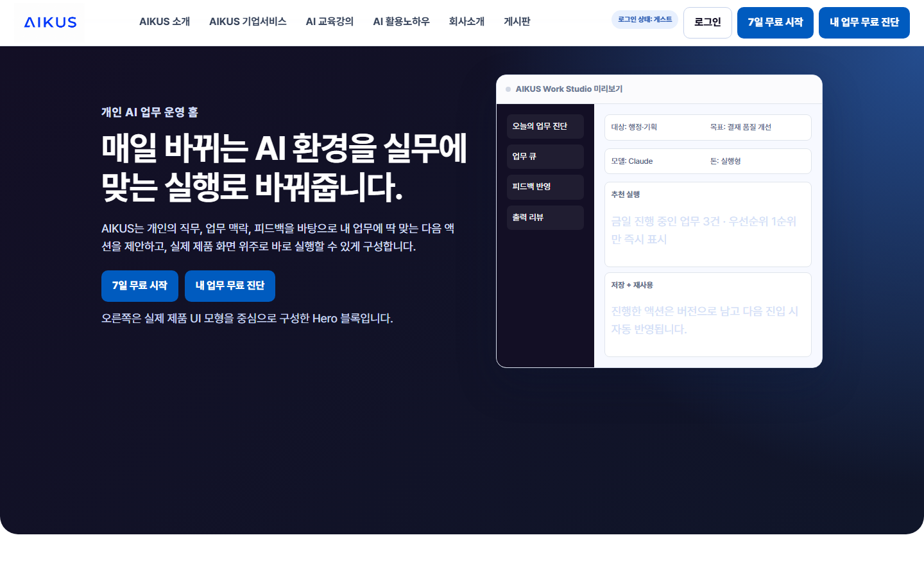Screen dimensions: 924x578
Task: Select 업무 큐 in preview sidebar
Action: tap(545, 157)
